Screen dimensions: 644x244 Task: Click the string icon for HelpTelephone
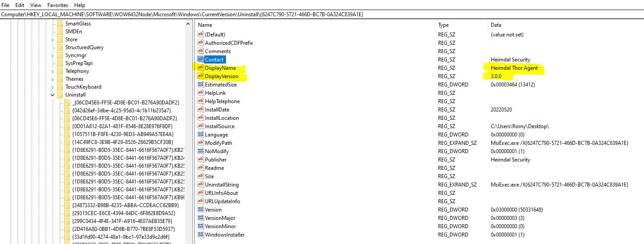coord(201,101)
